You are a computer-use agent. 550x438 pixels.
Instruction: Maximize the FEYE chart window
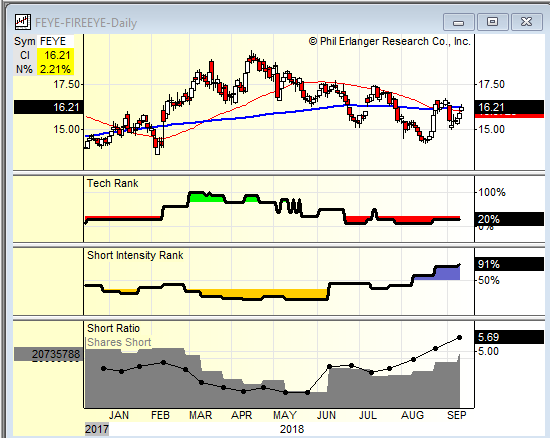pyautogui.click(x=492, y=22)
